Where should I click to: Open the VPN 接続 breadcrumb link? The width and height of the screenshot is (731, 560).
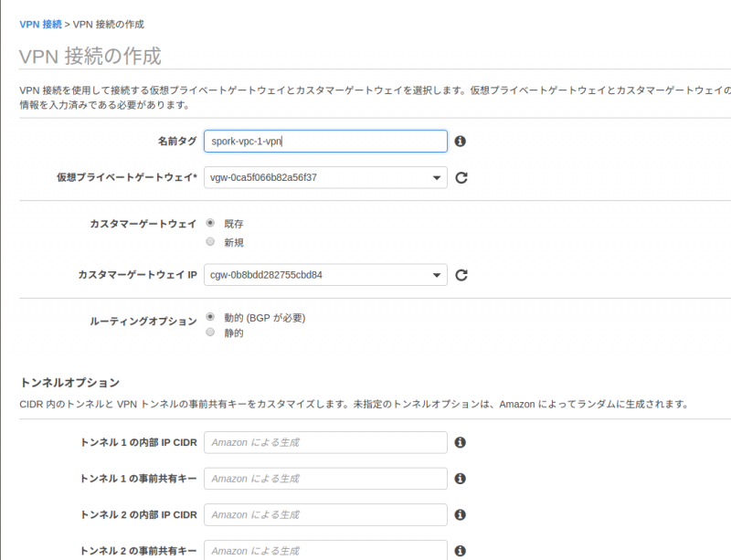[x=40, y=24]
